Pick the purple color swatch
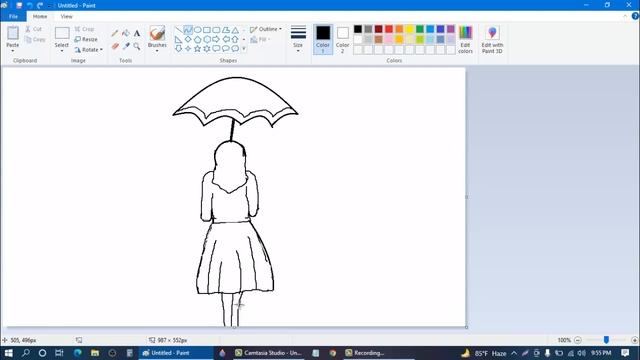Screen dimensions: 640x360 (x=451, y=29)
